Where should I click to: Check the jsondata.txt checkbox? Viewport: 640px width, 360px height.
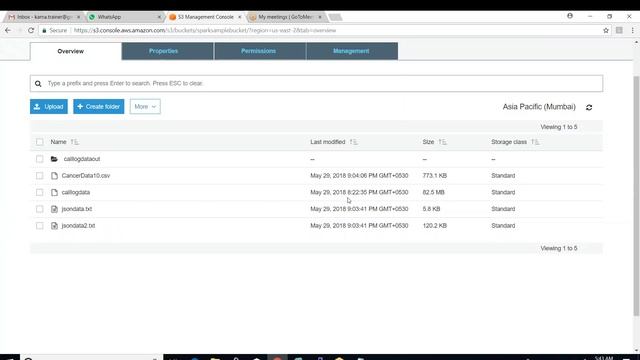point(40,209)
